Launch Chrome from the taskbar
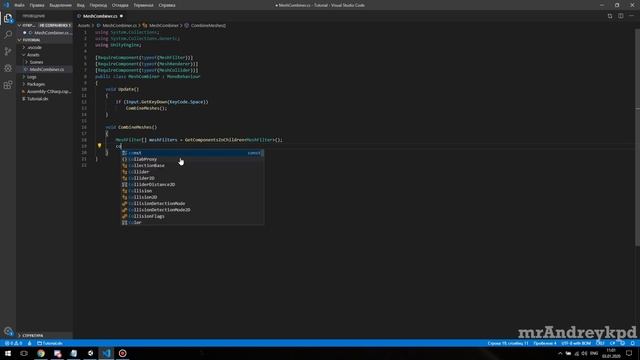 click(x=41, y=353)
